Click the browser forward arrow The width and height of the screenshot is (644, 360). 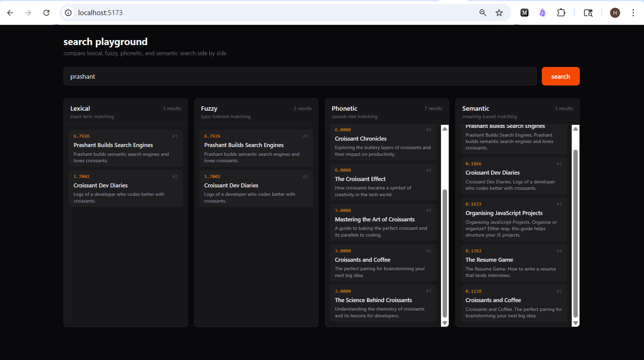(28, 13)
